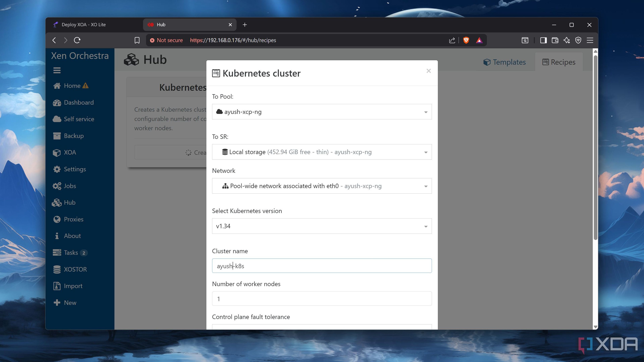
Task: Open a new browser tab
Action: [245, 25]
